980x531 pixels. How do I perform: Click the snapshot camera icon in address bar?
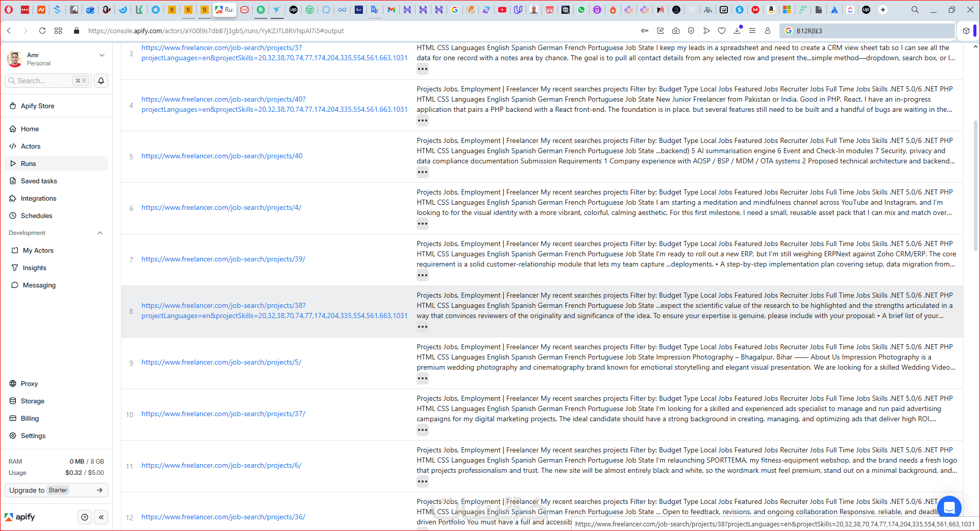[676, 31]
